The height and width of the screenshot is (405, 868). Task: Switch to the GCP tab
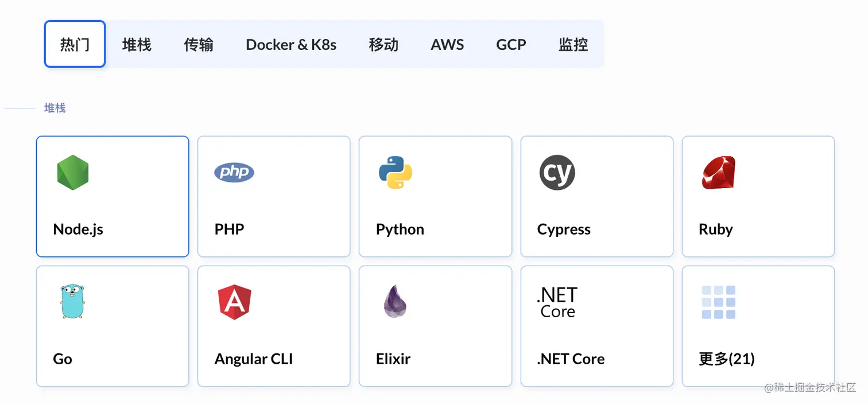coord(511,44)
